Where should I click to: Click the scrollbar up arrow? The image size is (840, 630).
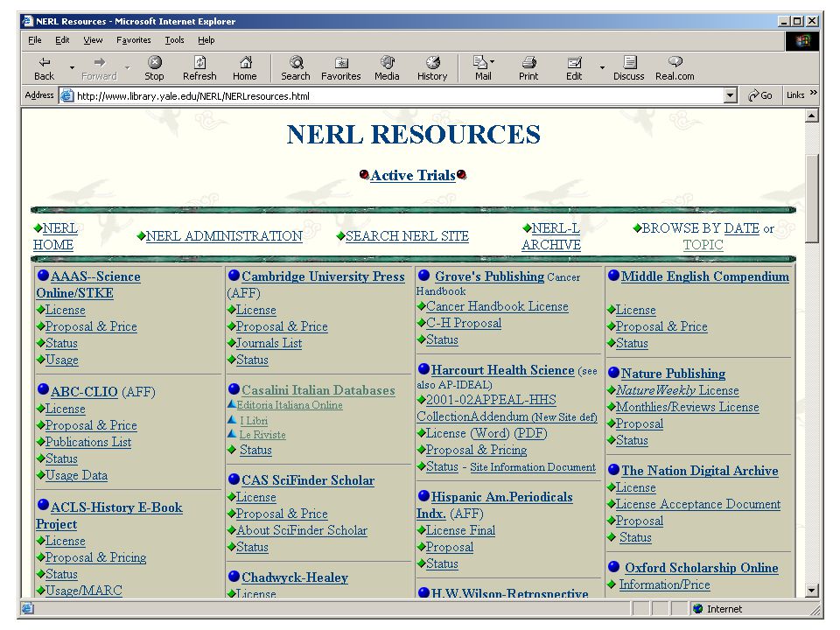pos(812,115)
